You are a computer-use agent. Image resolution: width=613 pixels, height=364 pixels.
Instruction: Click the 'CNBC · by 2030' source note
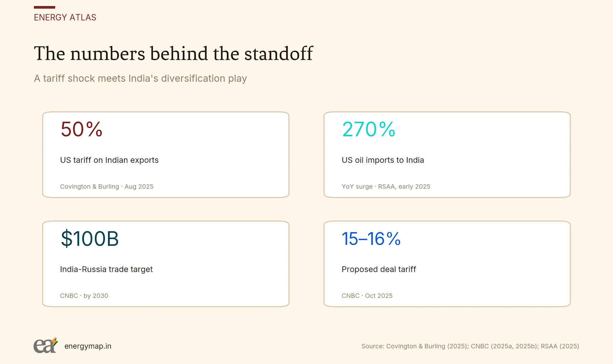coord(84,296)
